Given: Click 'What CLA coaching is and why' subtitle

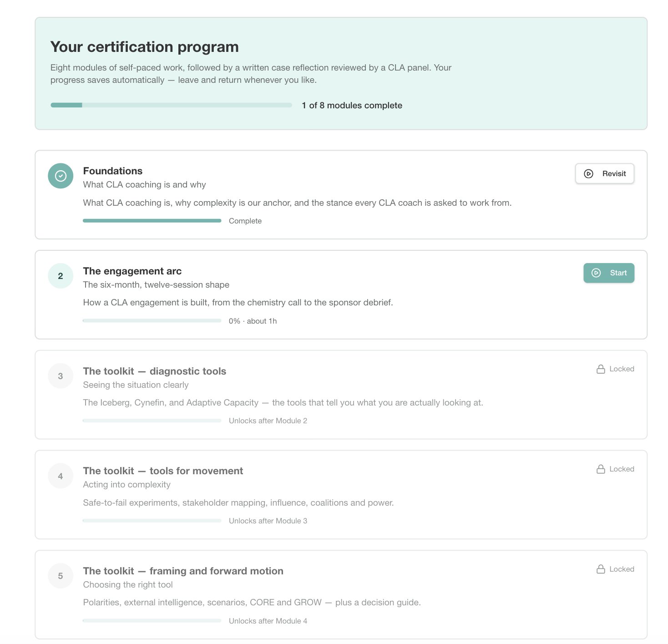Looking at the screenshot, I should pos(144,185).
